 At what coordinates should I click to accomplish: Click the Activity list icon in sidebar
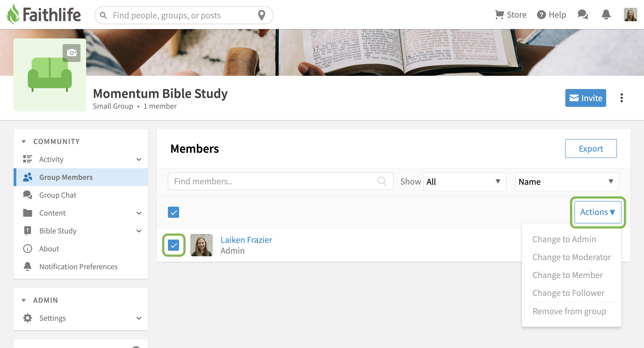[x=28, y=159]
